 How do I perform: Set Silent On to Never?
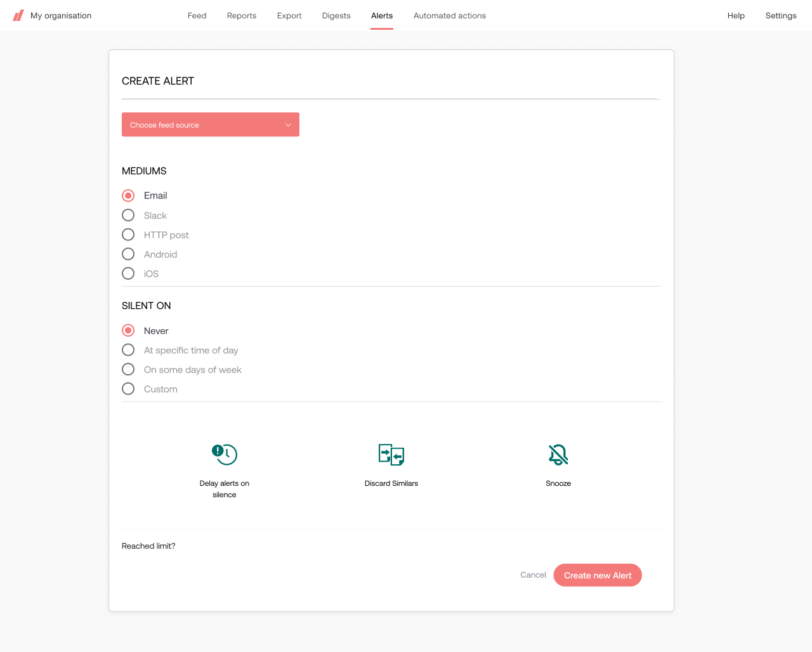pyautogui.click(x=128, y=330)
